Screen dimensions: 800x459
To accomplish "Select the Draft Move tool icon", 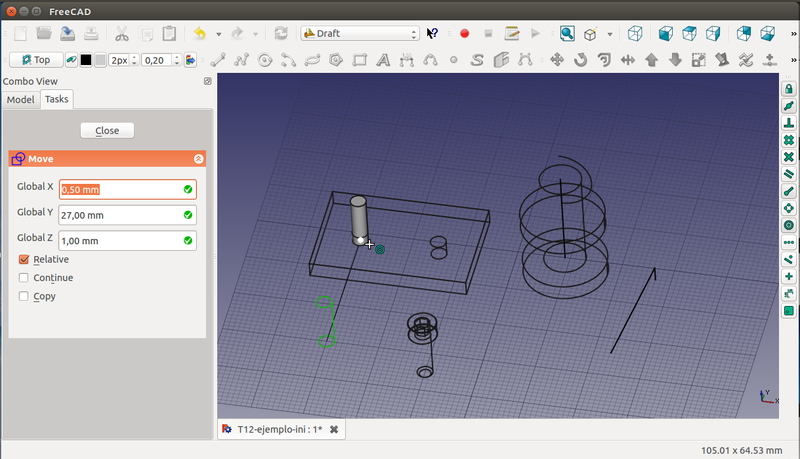I will pos(558,60).
